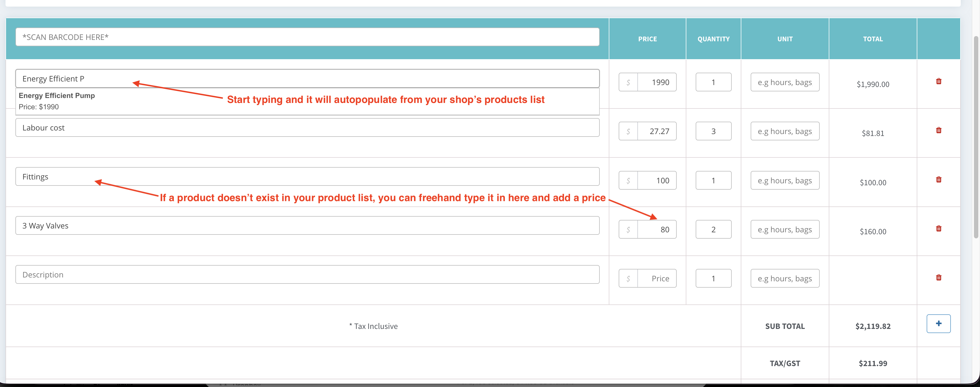This screenshot has width=980, height=387.
Task: Remove the Fittings row with trash icon
Action: coord(938,179)
